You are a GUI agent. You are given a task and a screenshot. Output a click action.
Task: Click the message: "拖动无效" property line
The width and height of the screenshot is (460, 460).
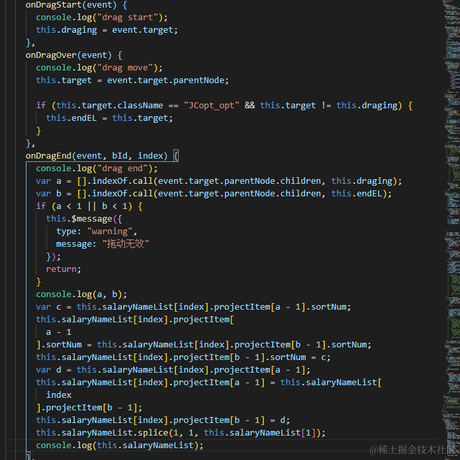coord(102,244)
